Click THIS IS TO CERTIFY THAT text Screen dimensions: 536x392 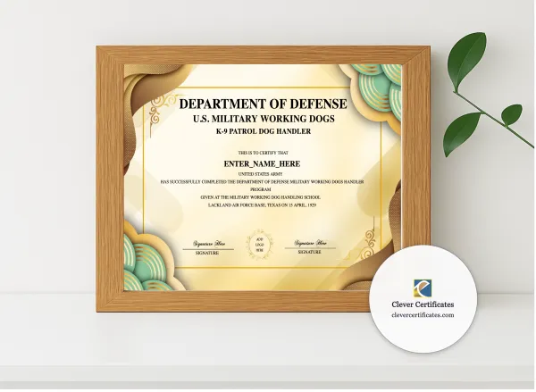tap(264, 153)
